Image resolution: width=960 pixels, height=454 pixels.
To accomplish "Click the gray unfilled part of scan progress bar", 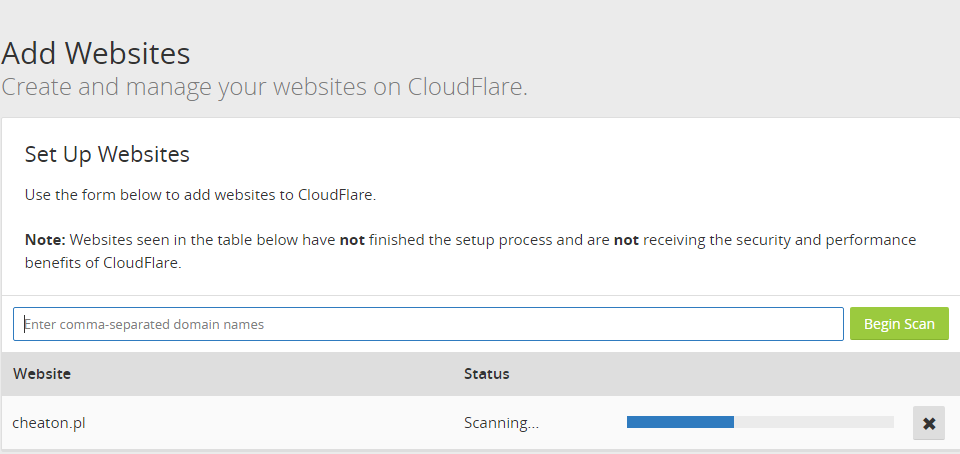I will tap(813, 422).
